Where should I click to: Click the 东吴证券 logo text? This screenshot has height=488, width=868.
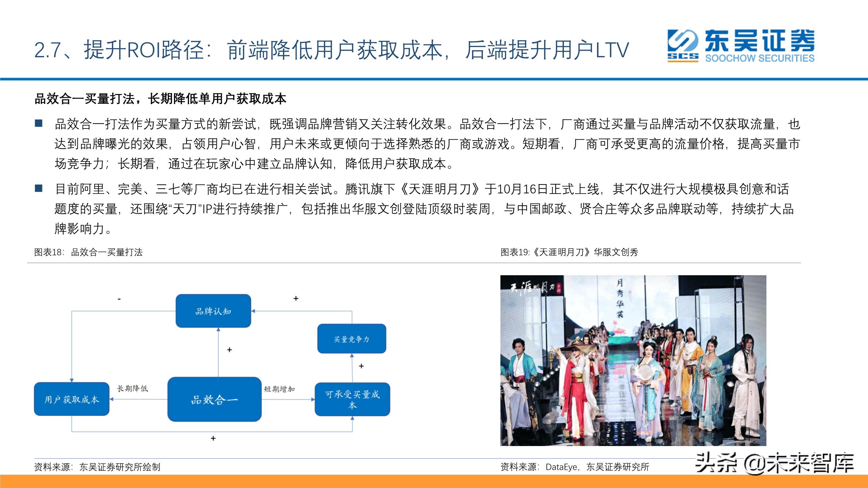click(760, 40)
